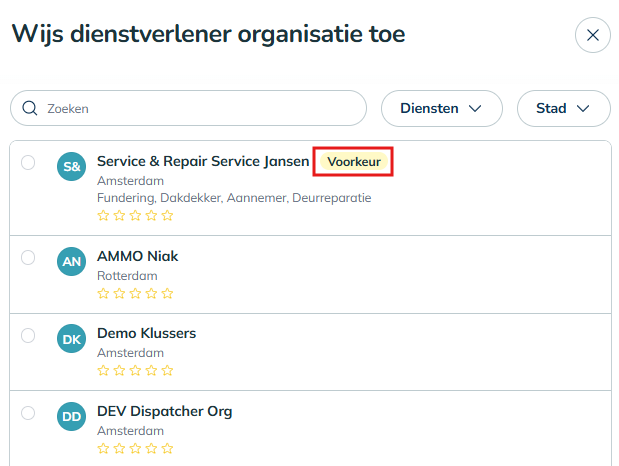Click the DK avatar icon

72,339
